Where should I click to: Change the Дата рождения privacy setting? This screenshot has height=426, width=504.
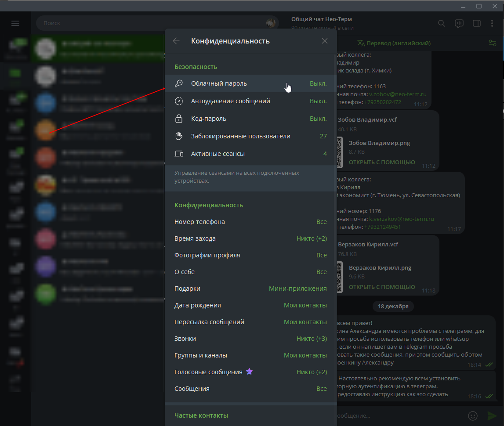click(251, 305)
